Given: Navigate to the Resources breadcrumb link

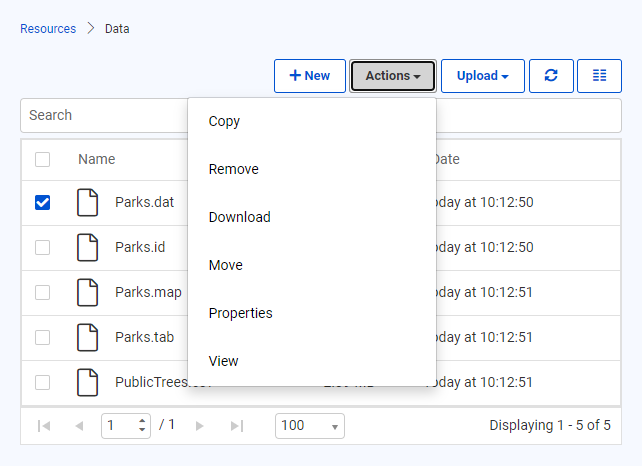Looking at the screenshot, I should point(48,29).
